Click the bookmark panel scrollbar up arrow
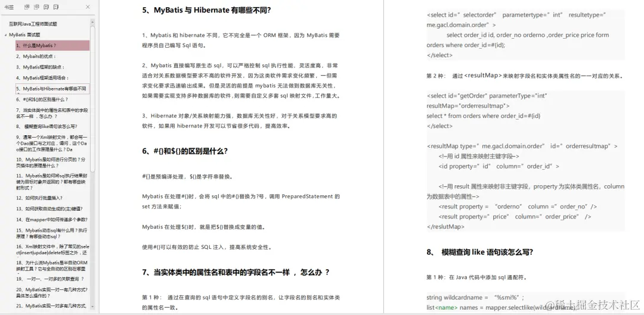 [92, 22]
